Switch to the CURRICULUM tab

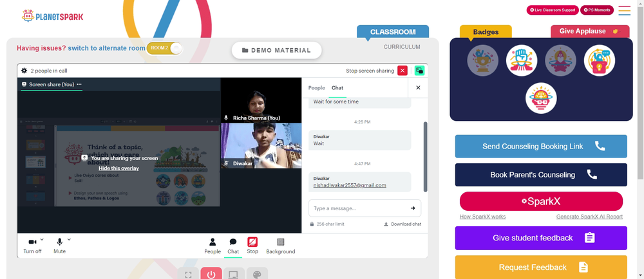coord(402,47)
